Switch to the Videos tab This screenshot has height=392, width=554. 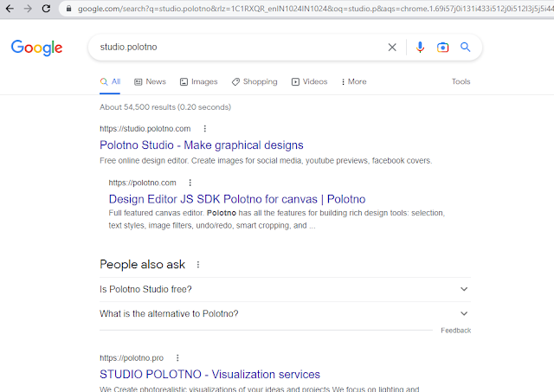point(310,81)
